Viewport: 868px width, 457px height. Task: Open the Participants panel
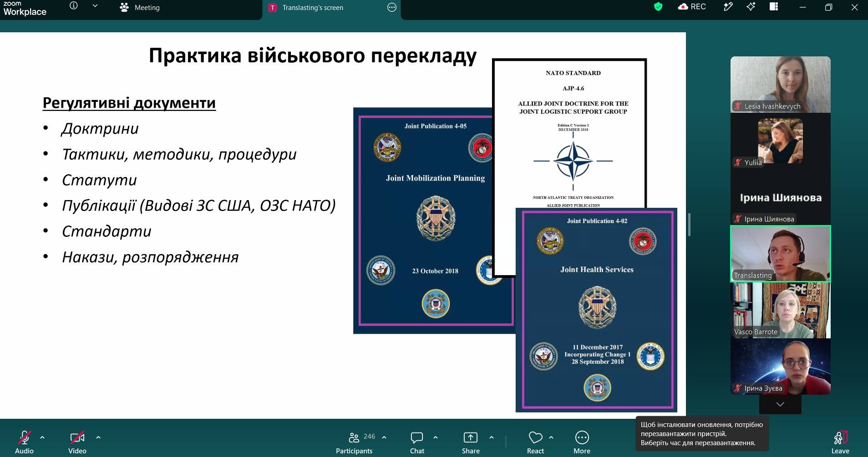[x=354, y=442]
